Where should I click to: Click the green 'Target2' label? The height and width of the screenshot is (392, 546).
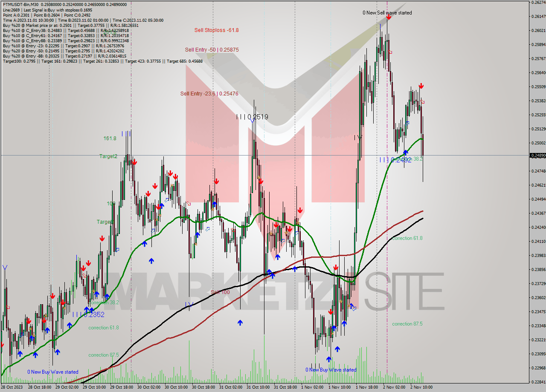[108, 156]
